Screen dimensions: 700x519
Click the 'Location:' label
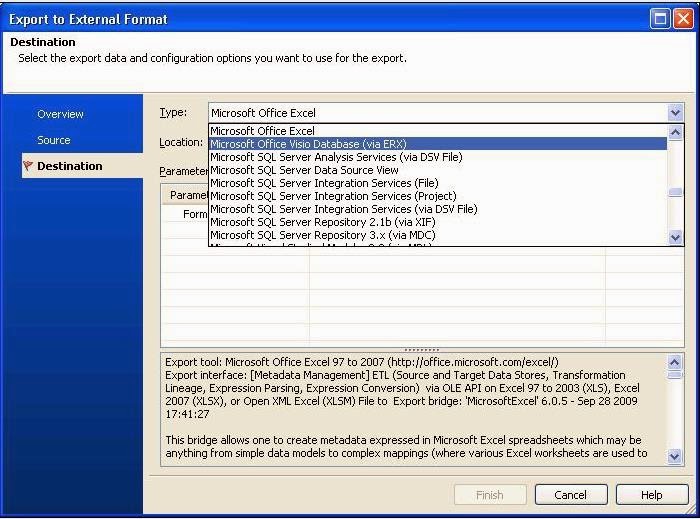pos(181,142)
